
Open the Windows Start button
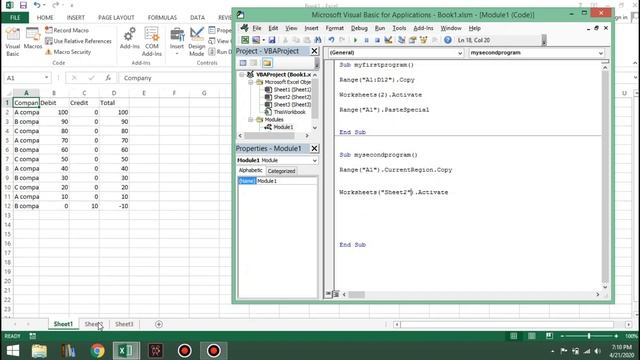13,351
